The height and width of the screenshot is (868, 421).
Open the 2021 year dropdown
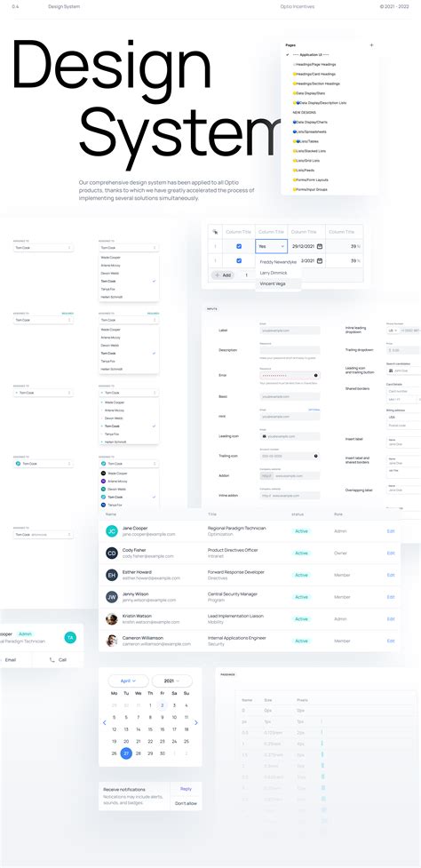click(x=172, y=681)
